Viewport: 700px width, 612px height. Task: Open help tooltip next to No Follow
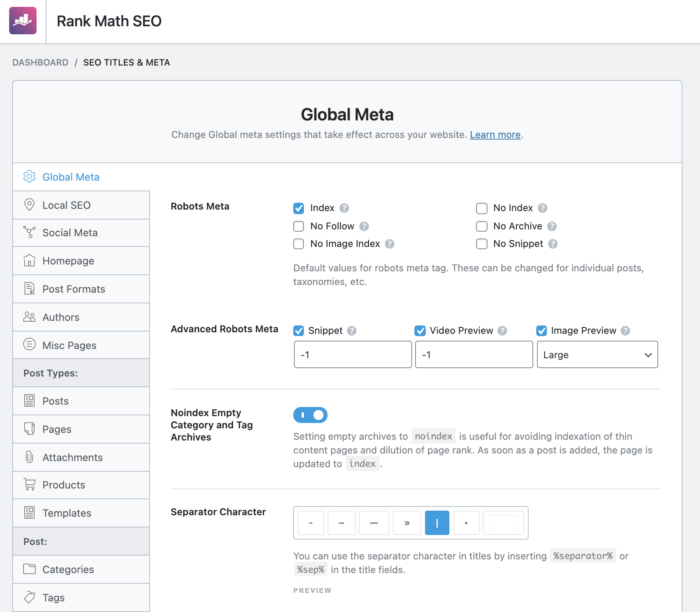[364, 226]
